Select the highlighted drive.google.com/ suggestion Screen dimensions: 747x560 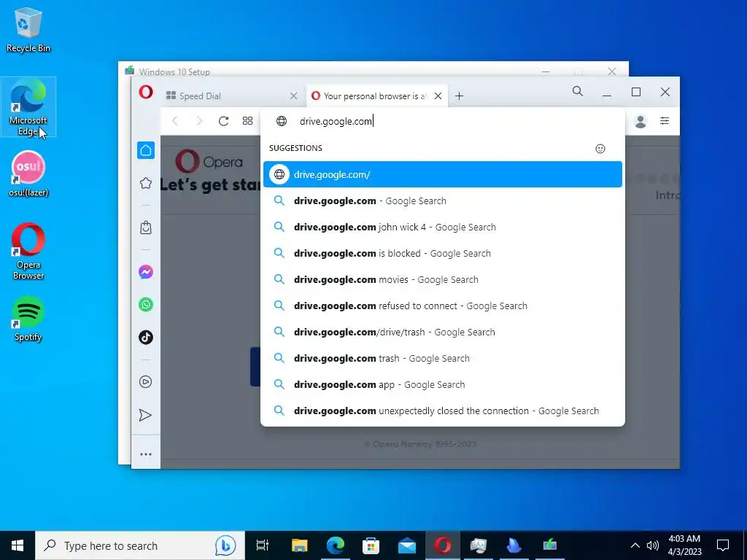coord(443,174)
